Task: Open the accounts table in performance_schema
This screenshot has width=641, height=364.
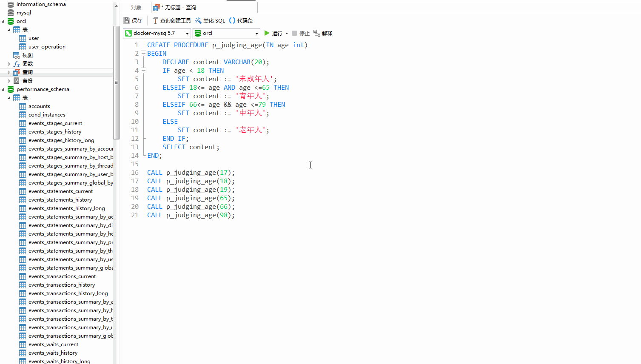Action: (x=39, y=106)
